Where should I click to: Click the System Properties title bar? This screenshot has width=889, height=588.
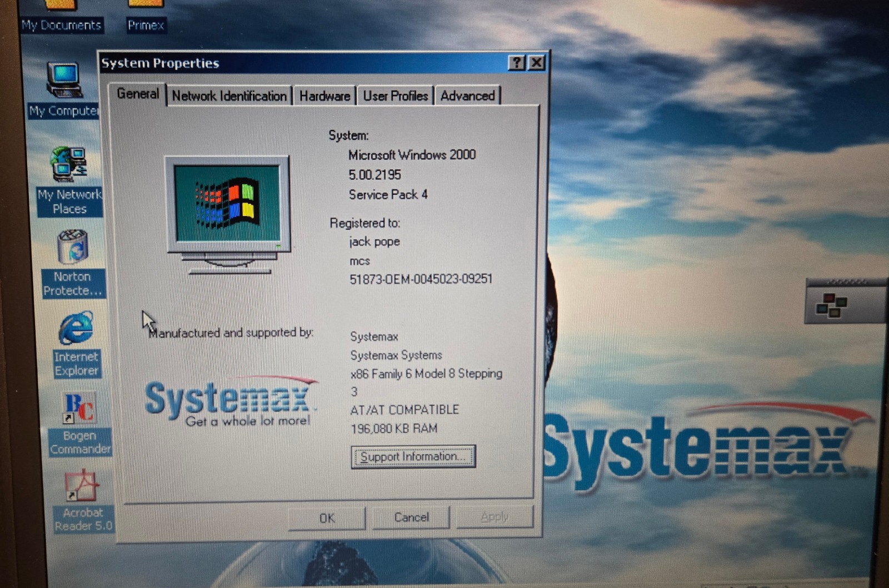click(303, 63)
